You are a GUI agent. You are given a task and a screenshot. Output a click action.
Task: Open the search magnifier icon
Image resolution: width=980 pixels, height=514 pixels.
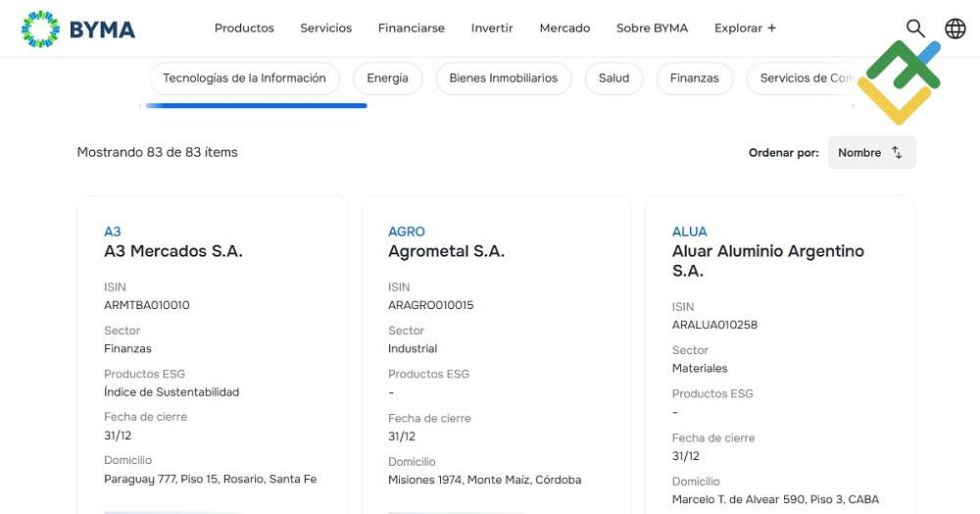915,28
